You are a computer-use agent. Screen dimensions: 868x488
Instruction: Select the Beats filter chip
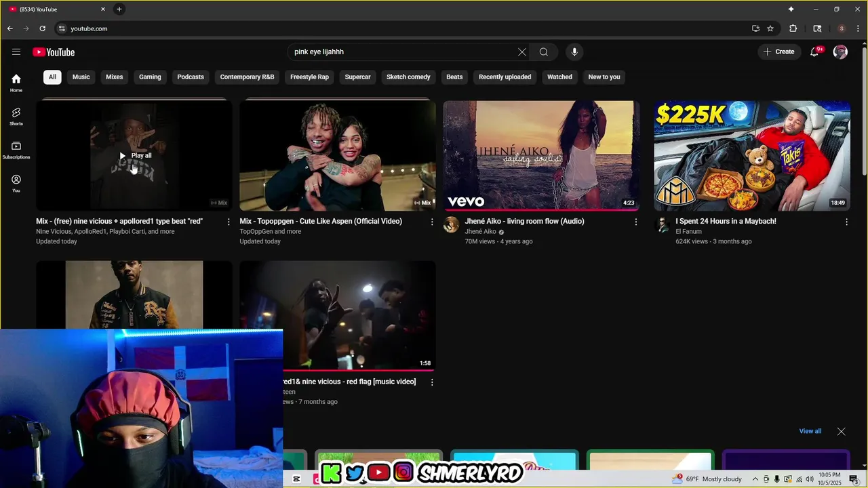454,77
